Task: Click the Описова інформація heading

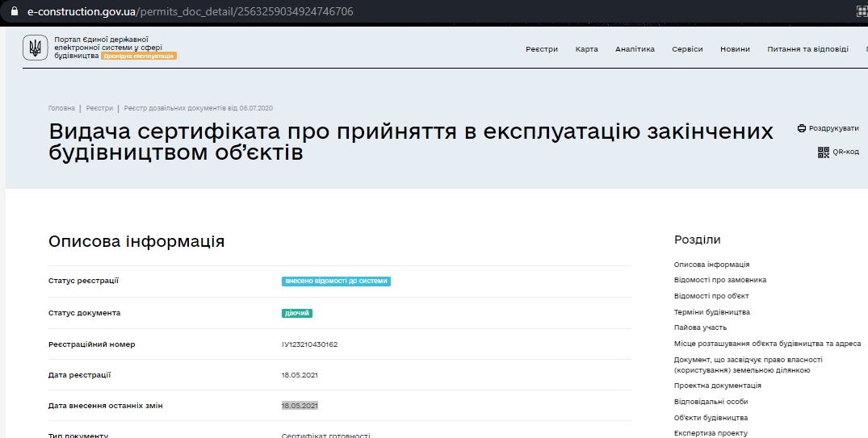Action: point(136,242)
